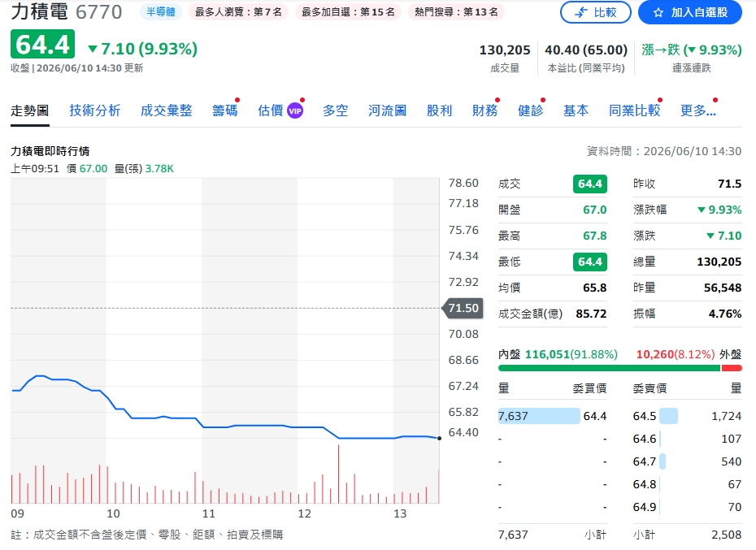
Task: Click the 成交金額(億) 85.72 value
Action: (591, 314)
